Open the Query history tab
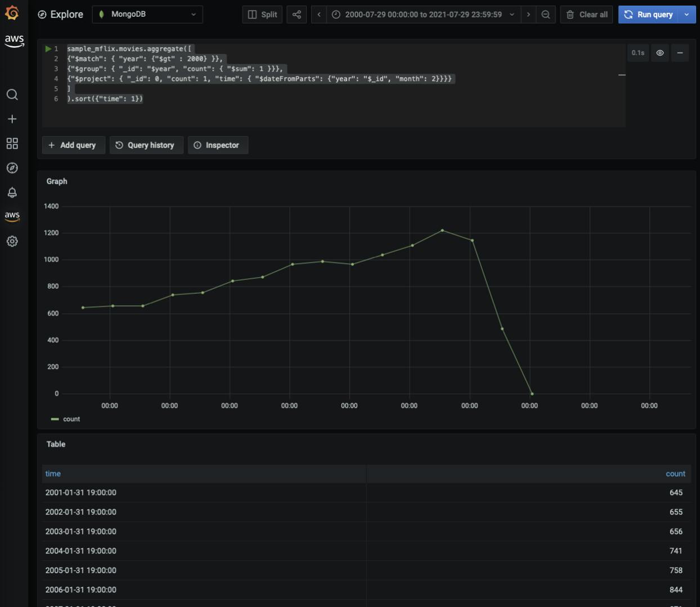Viewport: 700px width, 607px height. click(x=146, y=145)
